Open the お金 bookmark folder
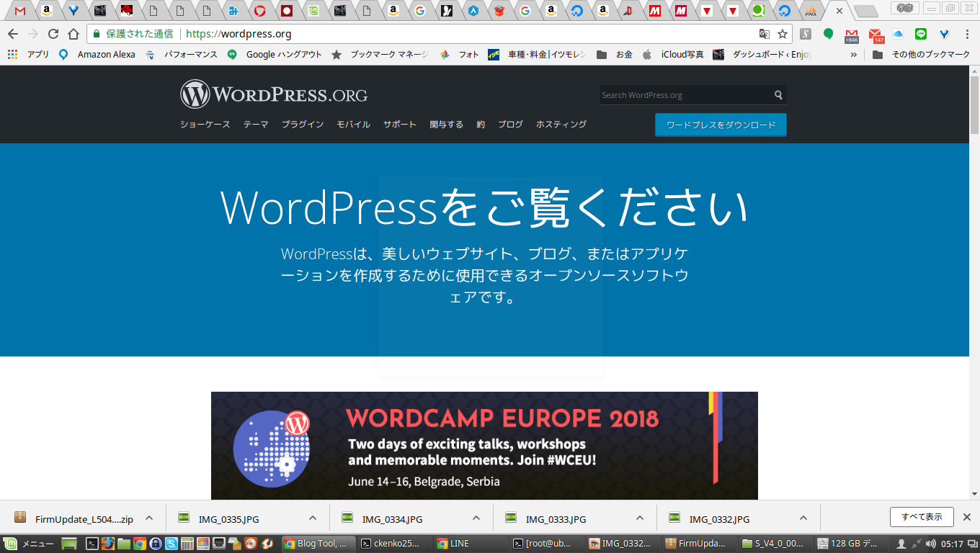This screenshot has width=980, height=553. click(615, 54)
